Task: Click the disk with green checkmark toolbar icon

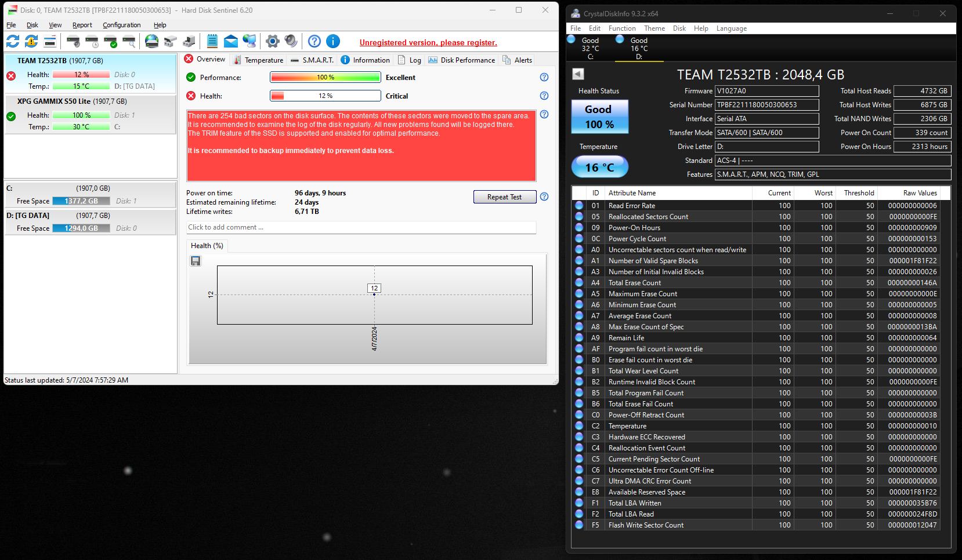Action: click(110, 41)
